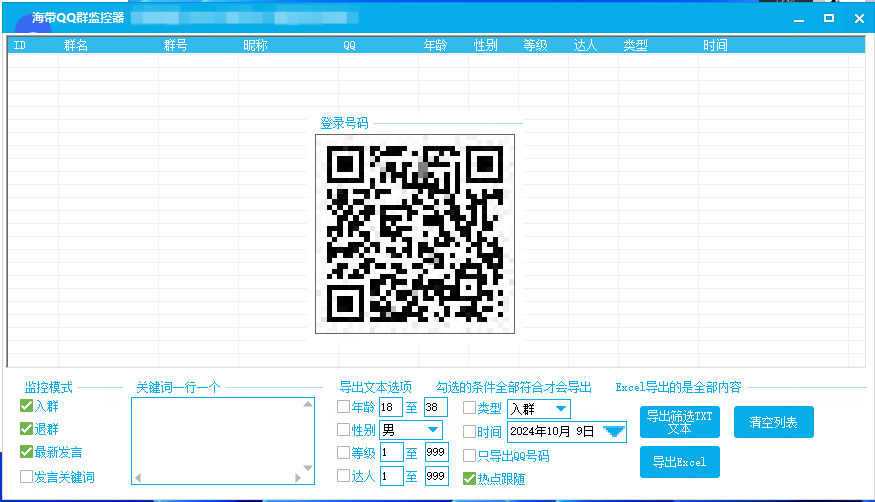Select the 昵称 column header

click(255, 45)
